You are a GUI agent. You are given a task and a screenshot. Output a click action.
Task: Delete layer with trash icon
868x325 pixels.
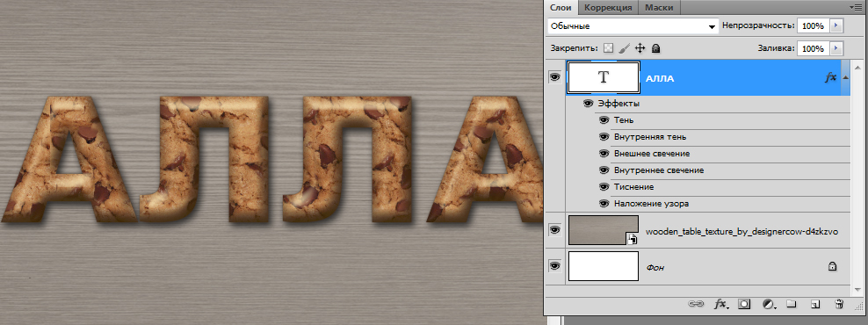click(x=839, y=303)
